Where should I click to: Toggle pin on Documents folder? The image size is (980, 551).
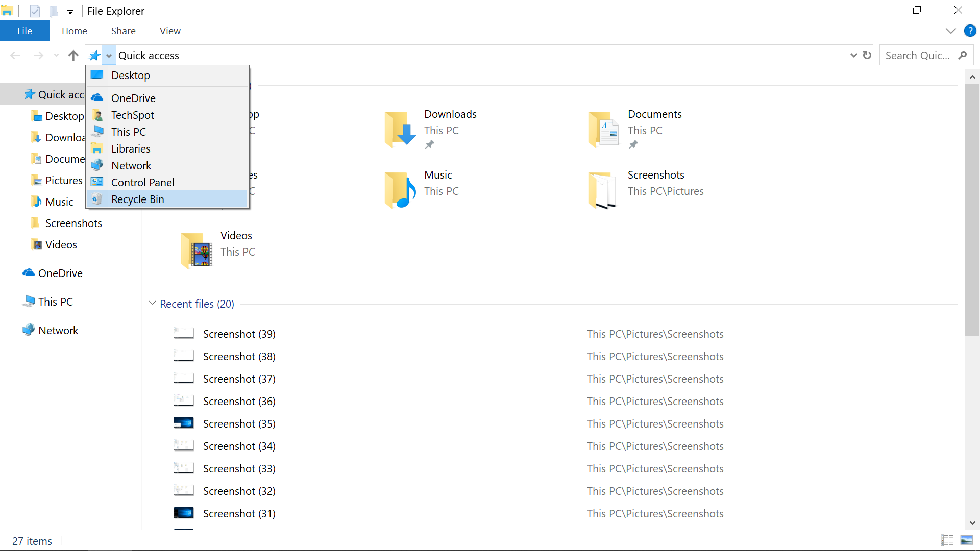click(632, 145)
